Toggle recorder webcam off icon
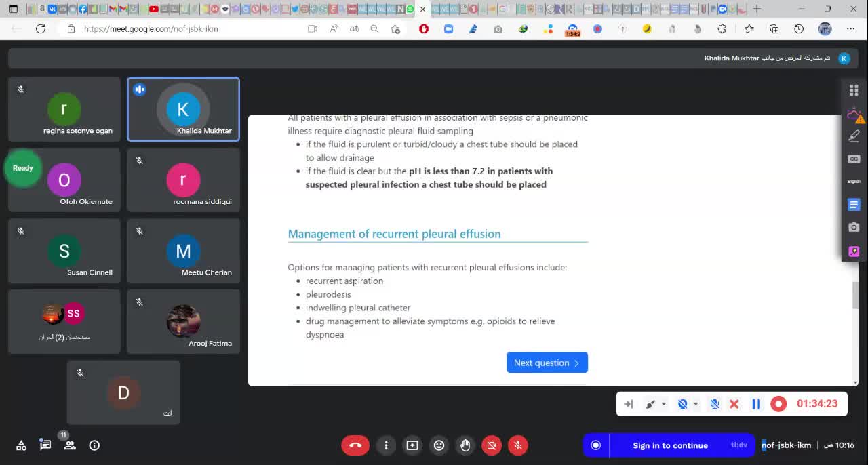 coord(683,404)
